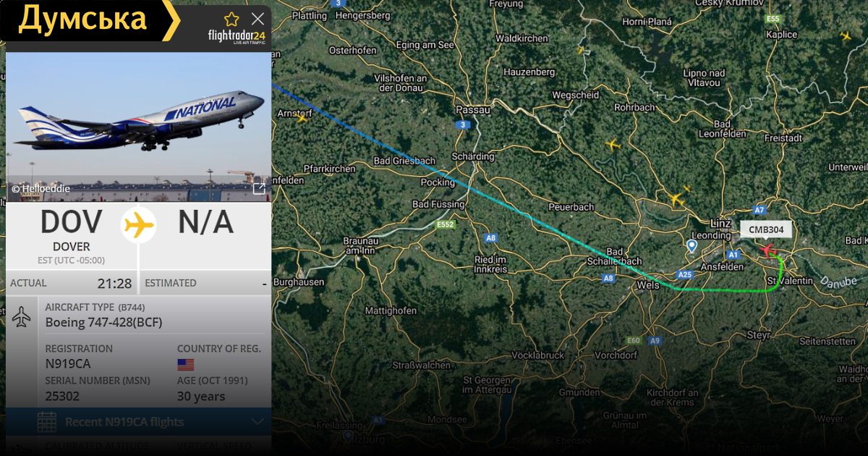The width and height of the screenshot is (868, 456).
Task: Click the favorite star icon
Action: click(231, 20)
